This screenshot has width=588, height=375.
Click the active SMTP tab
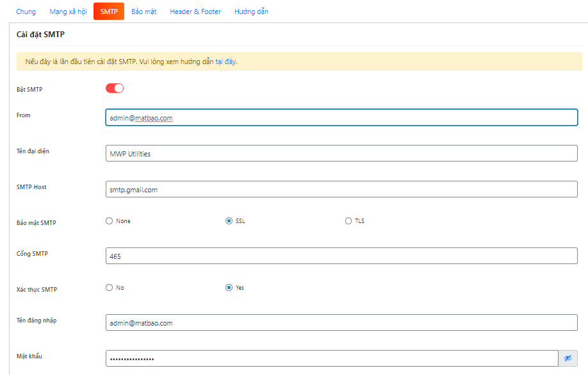coord(109,12)
